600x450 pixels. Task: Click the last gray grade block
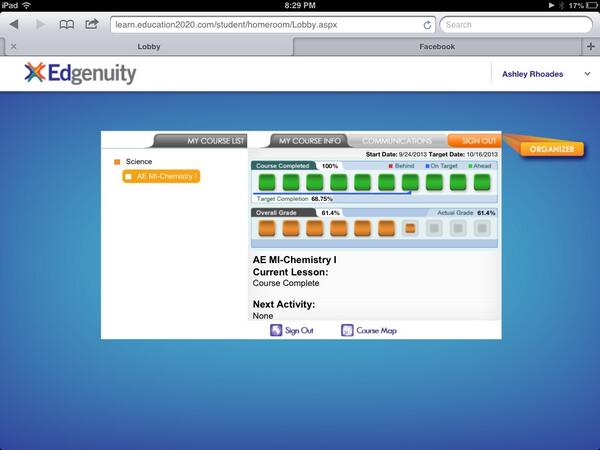click(x=482, y=228)
